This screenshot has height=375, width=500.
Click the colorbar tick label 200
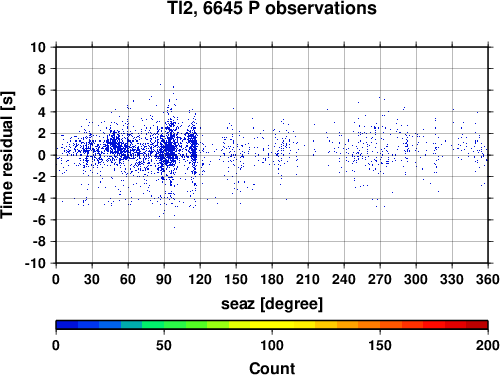(x=488, y=345)
